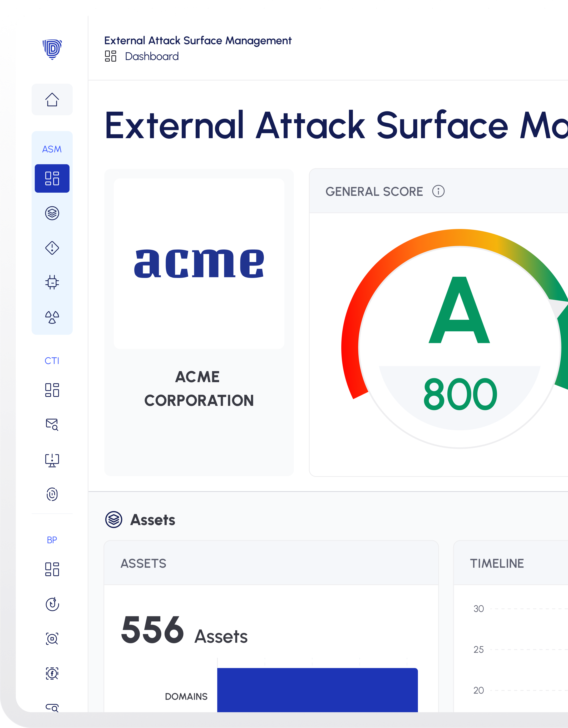Open the email search icon
The width and height of the screenshot is (568, 728).
(x=52, y=425)
